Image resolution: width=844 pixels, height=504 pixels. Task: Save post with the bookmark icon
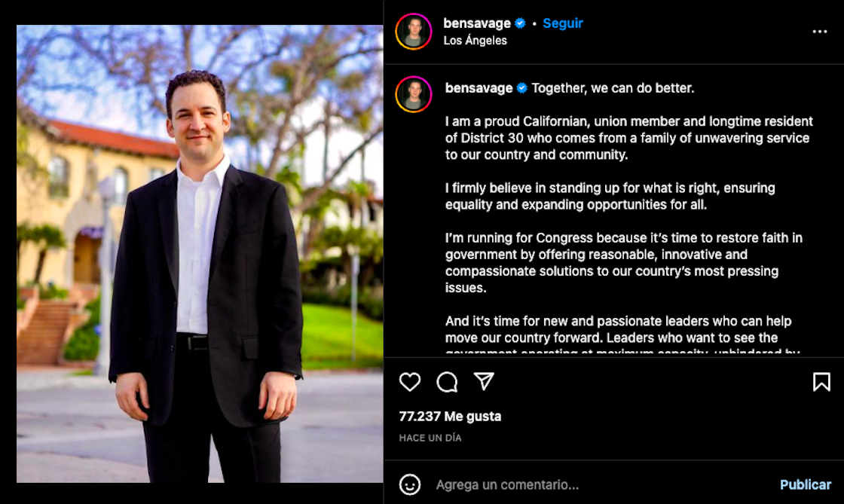coord(821,382)
